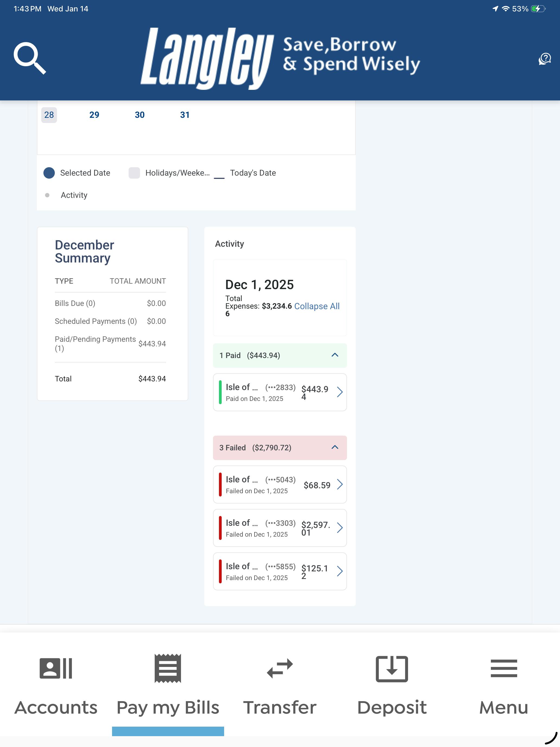The image size is (560, 747).
Task: Tap the search magnifier icon
Action: click(x=30, y=58)
